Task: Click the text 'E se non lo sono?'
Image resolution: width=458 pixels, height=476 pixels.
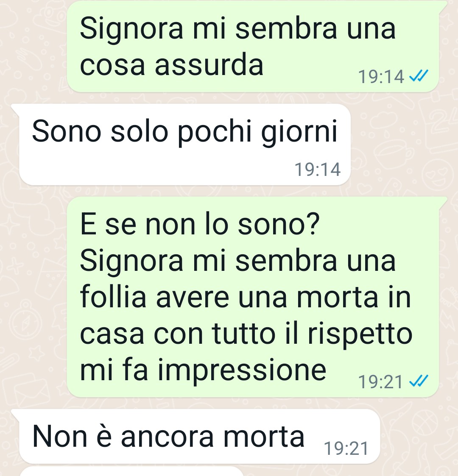Action: 200,224
